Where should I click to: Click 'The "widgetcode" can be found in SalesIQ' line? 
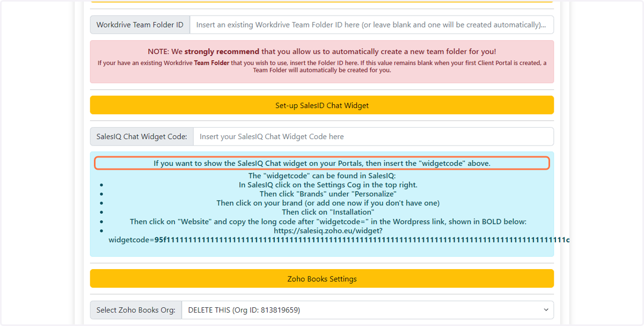(322, 176)
